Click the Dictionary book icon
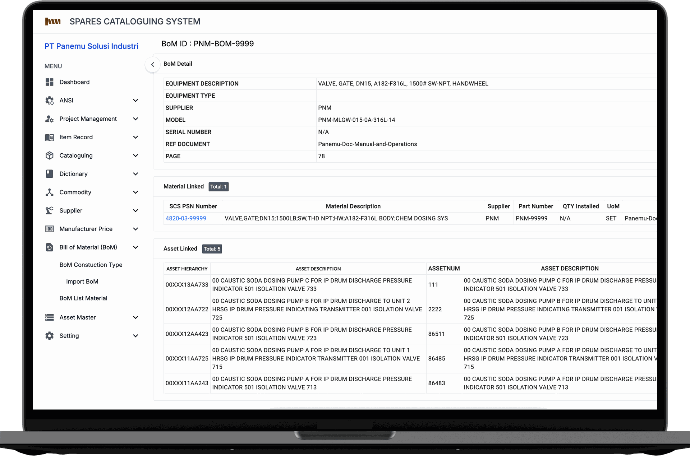This screenshot has height=456, width=690. pos(49,174)
